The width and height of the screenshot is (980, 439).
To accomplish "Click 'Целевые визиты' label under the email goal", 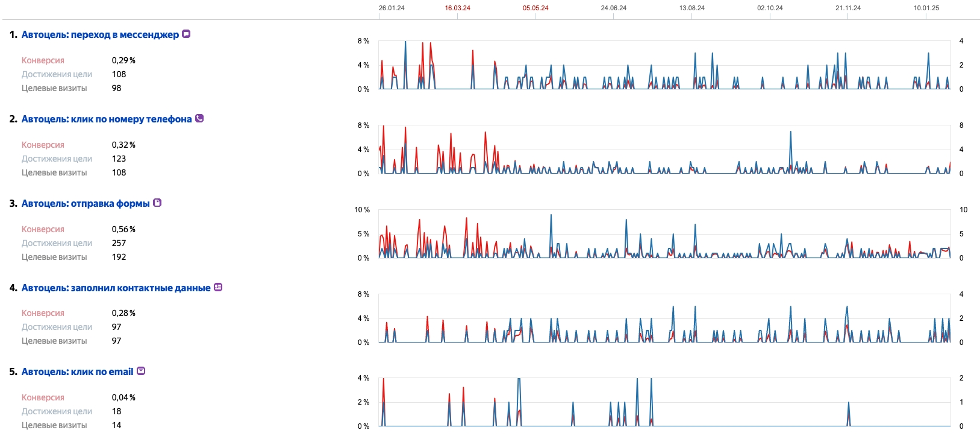I will pyautogui.click(x=54, y=425).
